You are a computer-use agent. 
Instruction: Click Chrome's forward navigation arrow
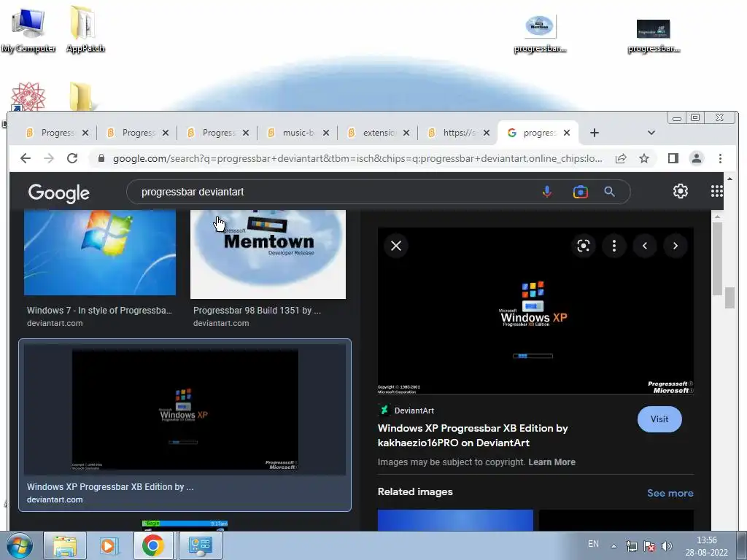click(x=49, y=158)
